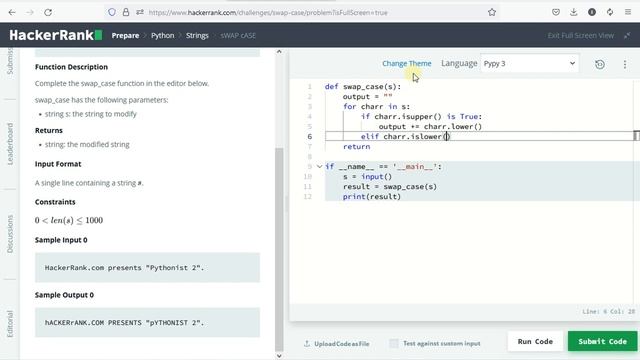Click Upload Code as File
This screenshot has width=640, height=360.
(337, 344)
